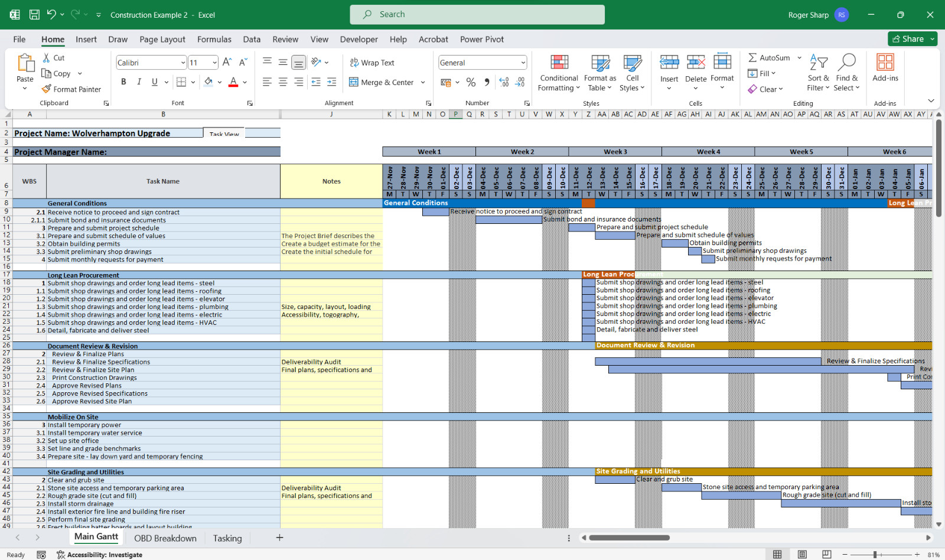
Task: Click the Task View button
Action: [x=224, y=133]
